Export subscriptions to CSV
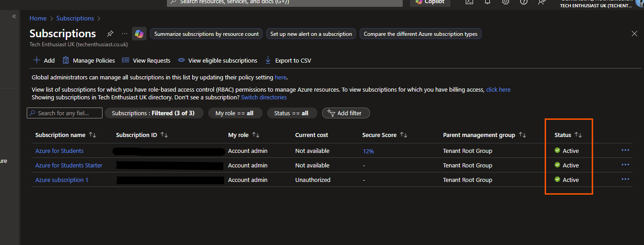Image resolution: width=644 pixels, height=245 pixels. [288, 60]
